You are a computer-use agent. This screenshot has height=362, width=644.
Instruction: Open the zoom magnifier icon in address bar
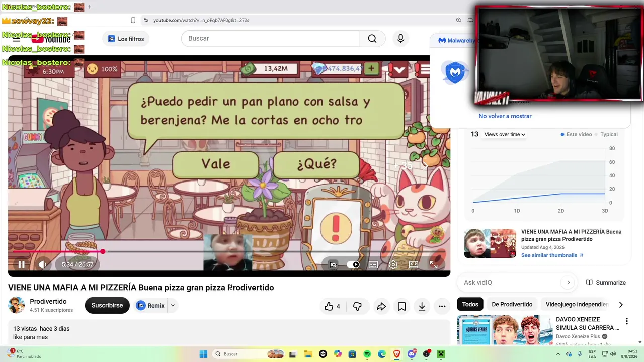click(458, 20)
